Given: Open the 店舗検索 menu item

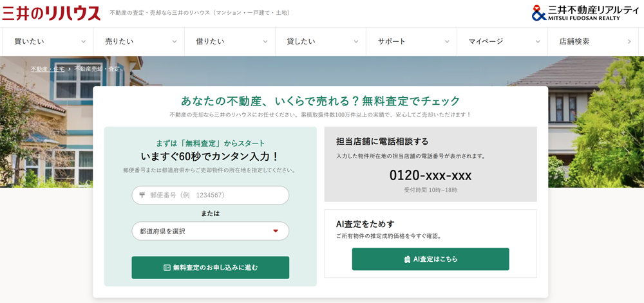Looking at the screenshot, I should point(596,41).
